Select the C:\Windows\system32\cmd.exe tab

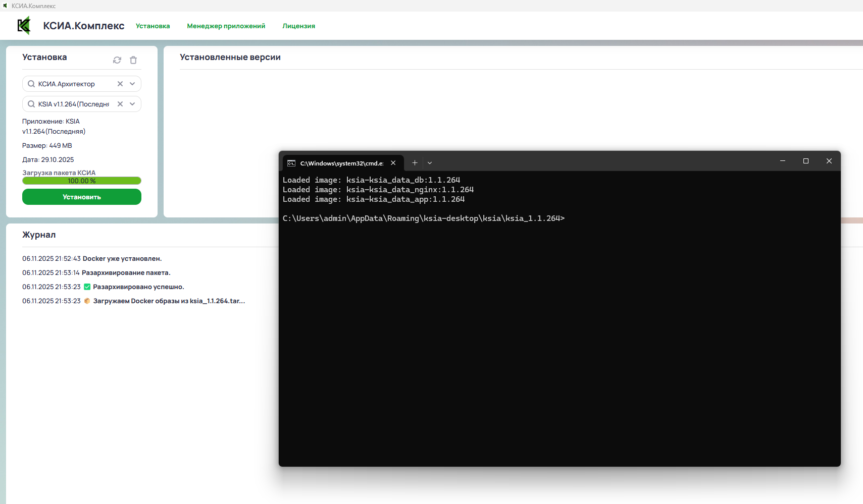click(x=341, y=163)
